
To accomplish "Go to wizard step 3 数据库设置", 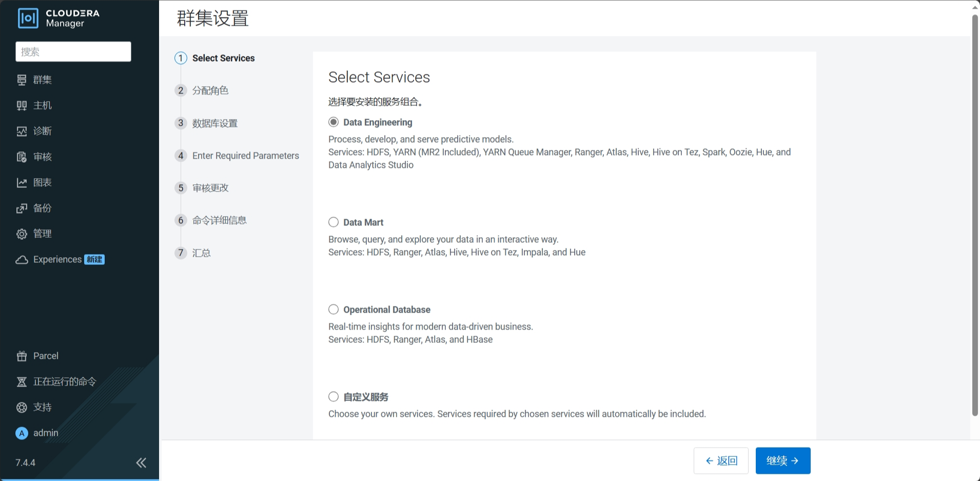I will 206,123.
